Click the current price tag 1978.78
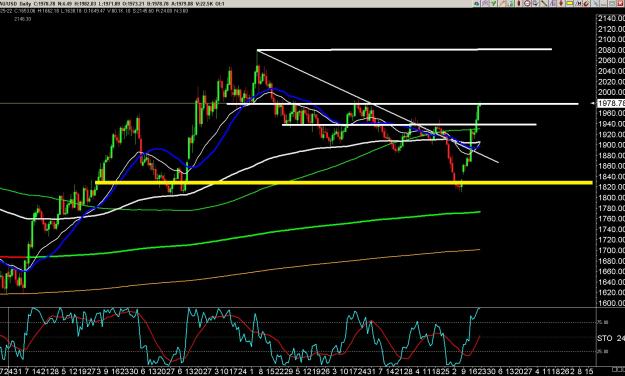Screen dimensions: 625x376 pos(611,103)
